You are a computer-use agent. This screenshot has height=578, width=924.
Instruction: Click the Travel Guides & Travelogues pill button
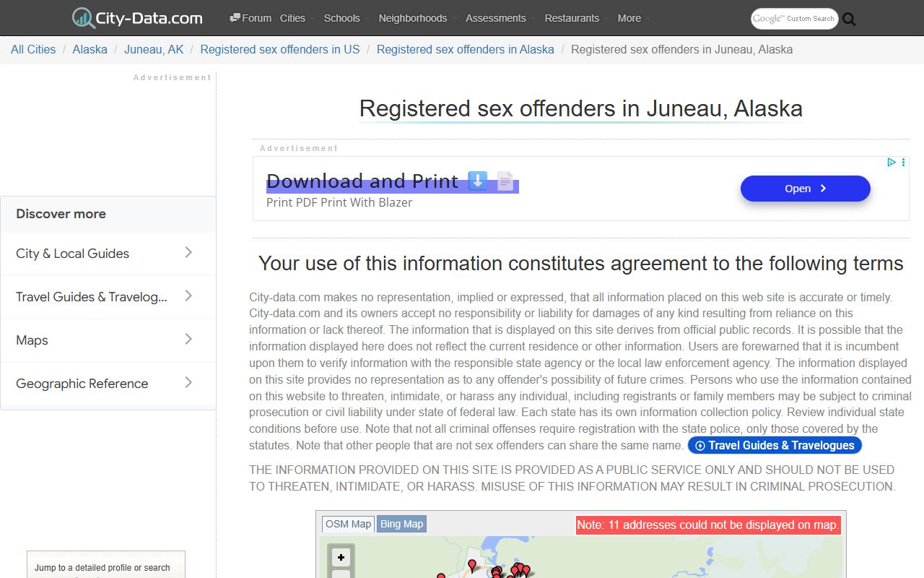(x=775, y=446)
